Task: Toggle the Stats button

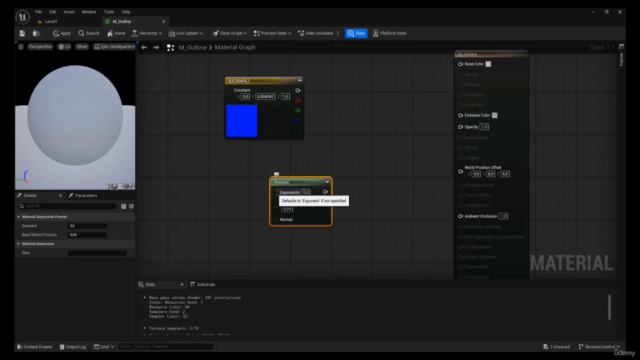Action: coord(356,33)
